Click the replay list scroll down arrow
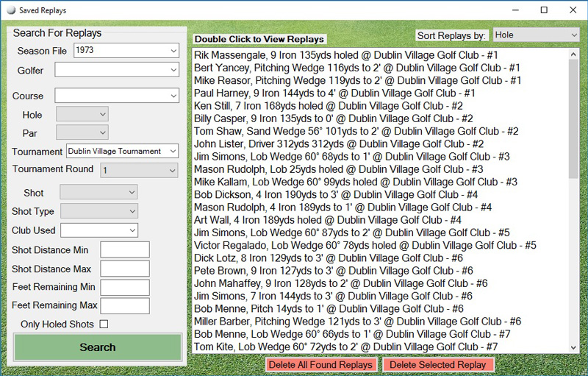Viewport: 588px width, 376px height. [x=574, y=348]
